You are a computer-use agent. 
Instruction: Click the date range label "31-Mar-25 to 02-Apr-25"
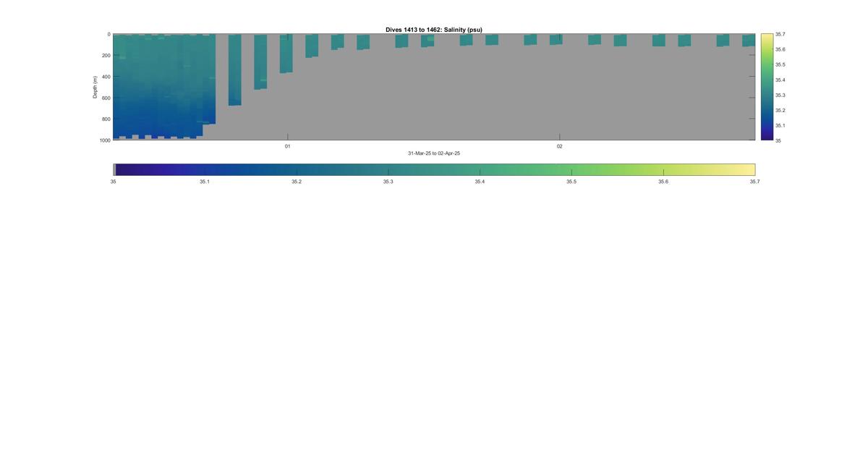tap(434, 153)
